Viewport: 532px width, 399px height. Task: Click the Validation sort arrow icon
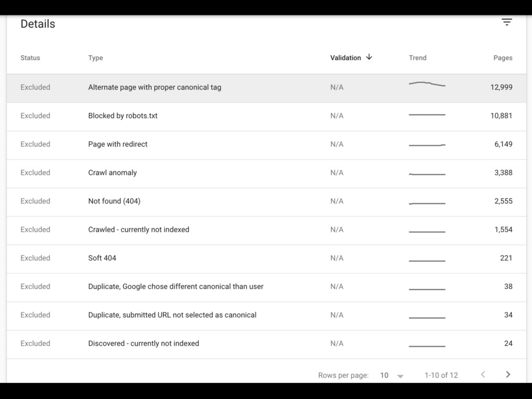pos(369,57)
